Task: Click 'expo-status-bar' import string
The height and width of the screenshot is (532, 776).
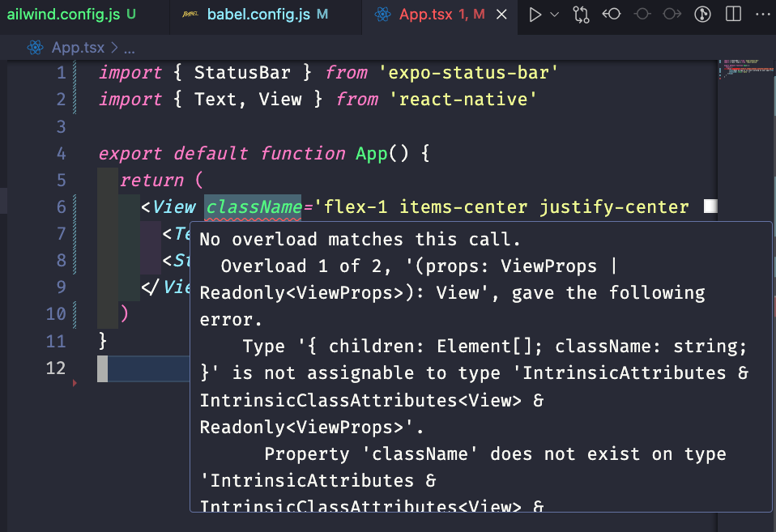Action: tap(469, 73)
